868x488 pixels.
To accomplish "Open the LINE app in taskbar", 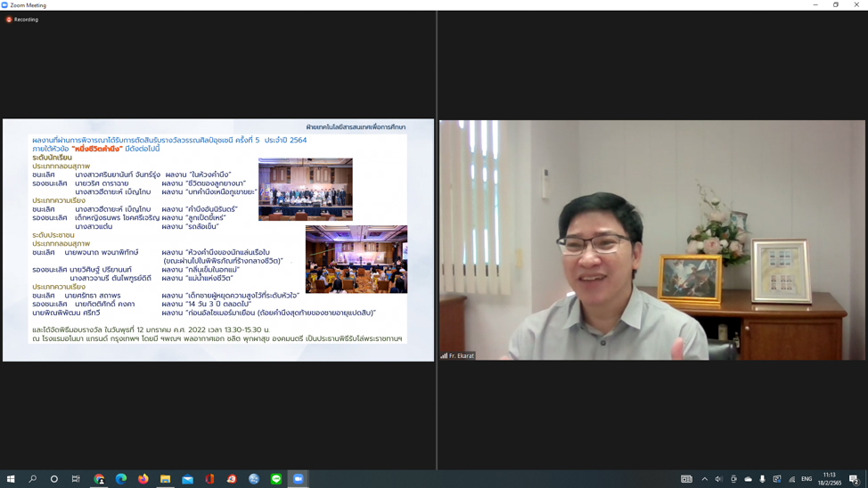I will click(x=276, y=479).
